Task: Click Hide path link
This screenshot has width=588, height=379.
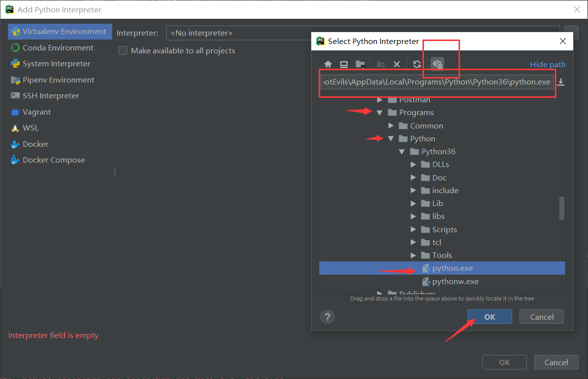Action: (547, 64)
